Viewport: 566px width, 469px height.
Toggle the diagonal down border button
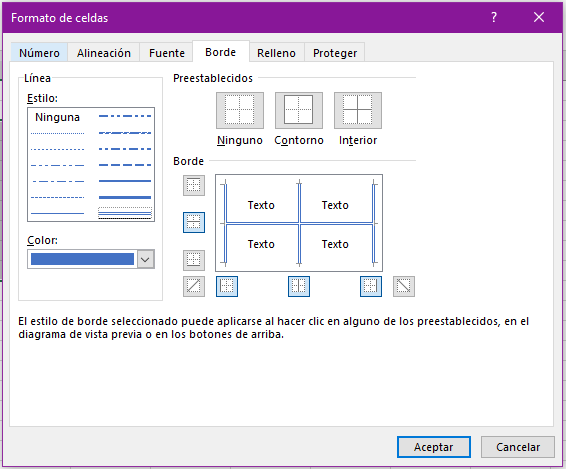404,286
